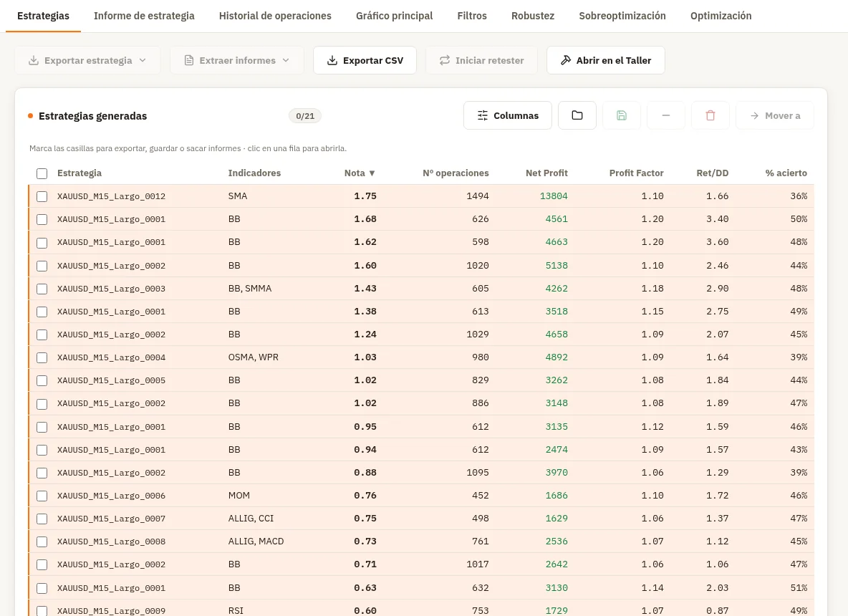Open the Filtros tab

click(471, 16)
